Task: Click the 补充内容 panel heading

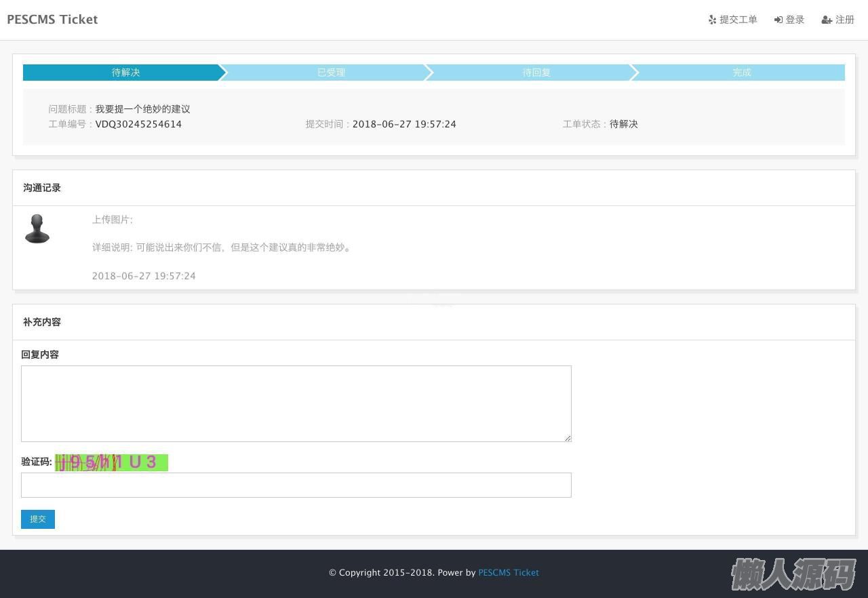Action: pos(42,322)
